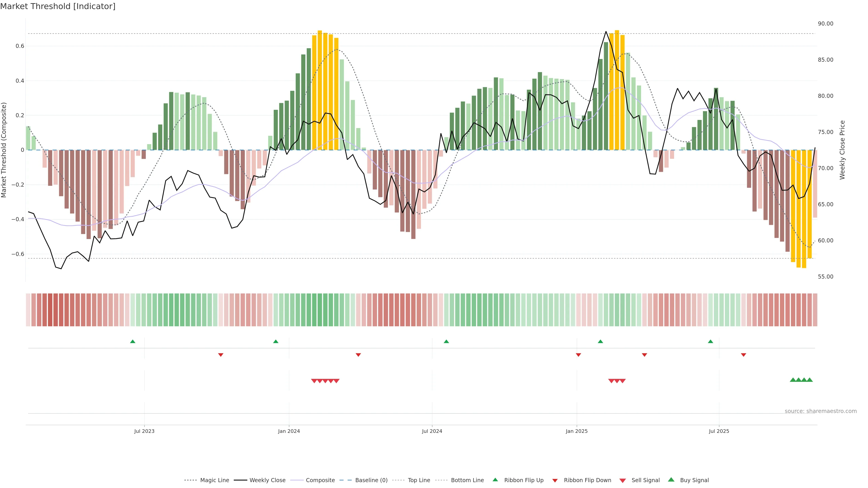Toggle the Weekly Close legend entry

click(267, 480)
